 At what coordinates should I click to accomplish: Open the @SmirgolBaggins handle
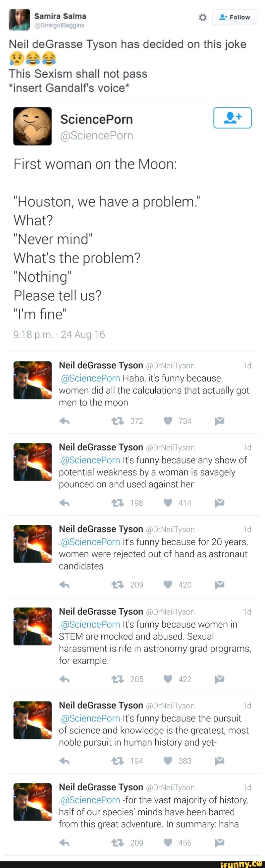[59, 25]
